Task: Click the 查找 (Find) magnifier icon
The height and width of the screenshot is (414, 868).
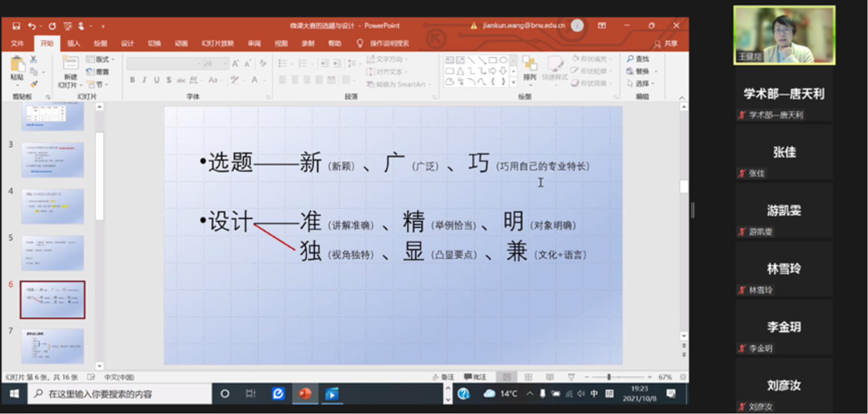Action: 630,59
